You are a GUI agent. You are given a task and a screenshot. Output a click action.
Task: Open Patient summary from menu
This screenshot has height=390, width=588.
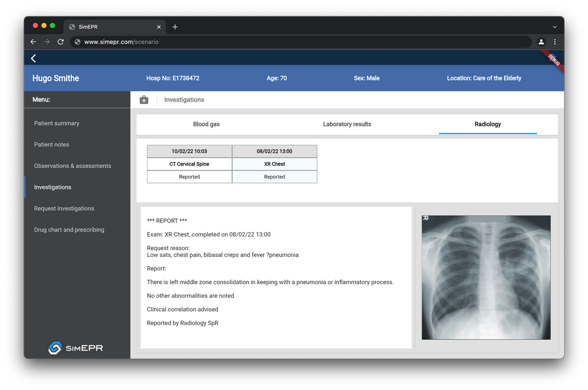point(57,123)
